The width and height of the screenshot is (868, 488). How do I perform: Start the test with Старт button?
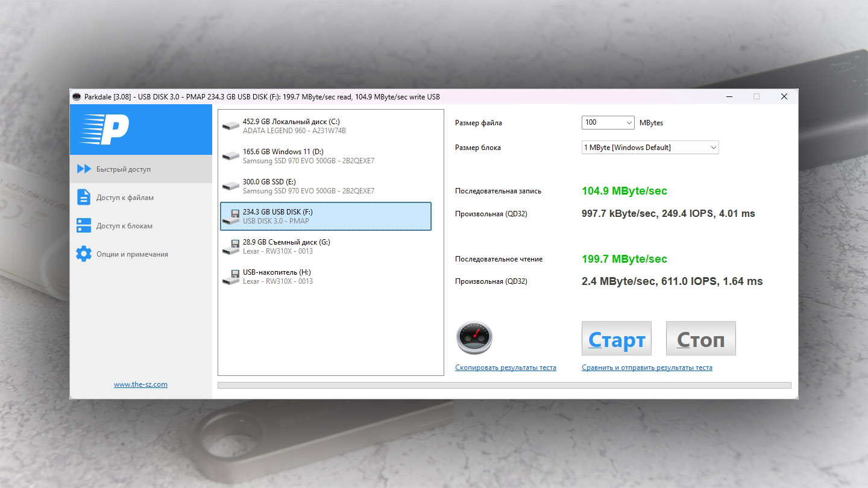pyautogui.click(x=617, y=339)
